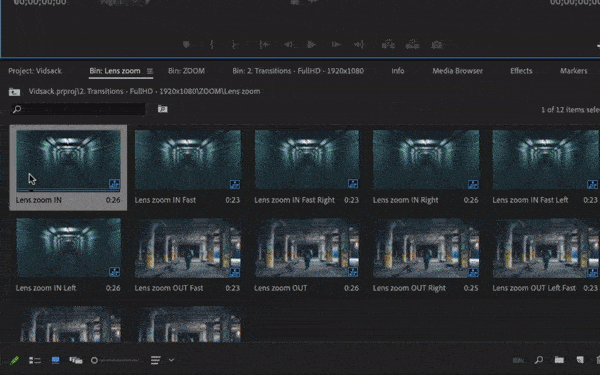Click the Insert edit icon
600x375 pixels.
pyautogui.click(x=388, y=45)
